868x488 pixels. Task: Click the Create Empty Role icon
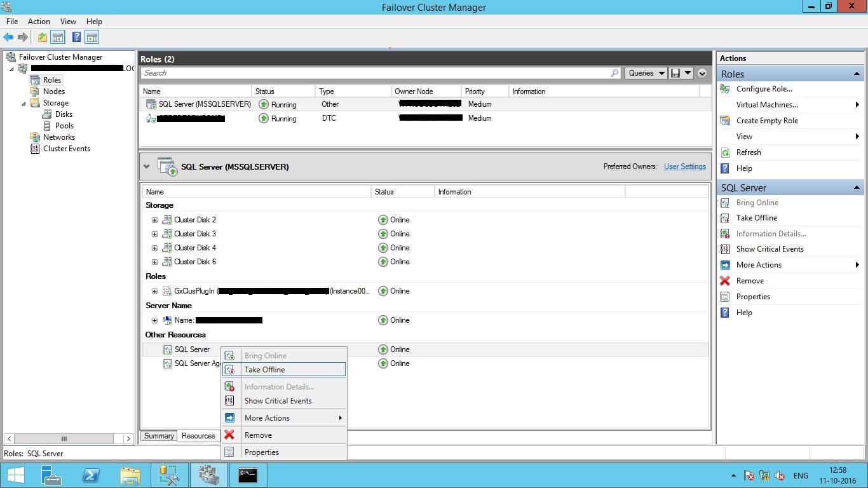click(725, 121)
